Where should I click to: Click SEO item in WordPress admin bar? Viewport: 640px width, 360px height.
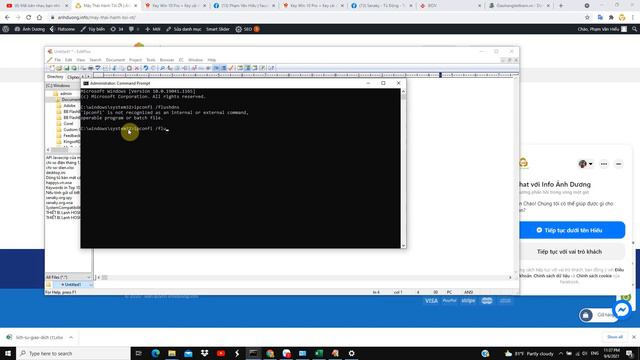coord(247,29)
